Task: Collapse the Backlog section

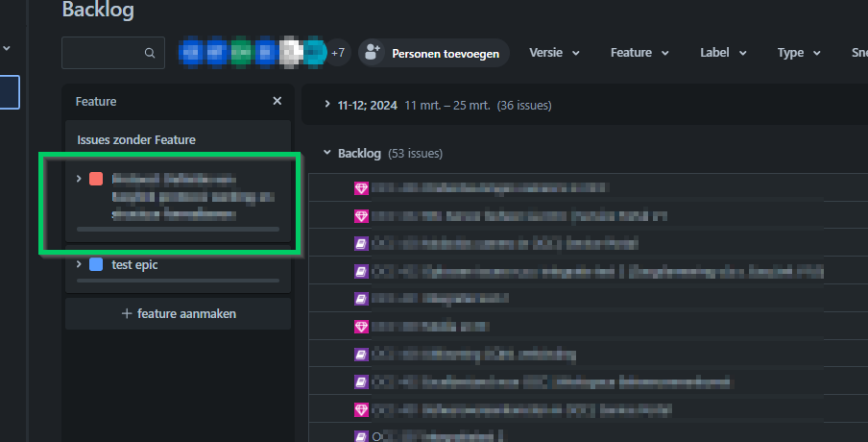Action: coord(327,153)
